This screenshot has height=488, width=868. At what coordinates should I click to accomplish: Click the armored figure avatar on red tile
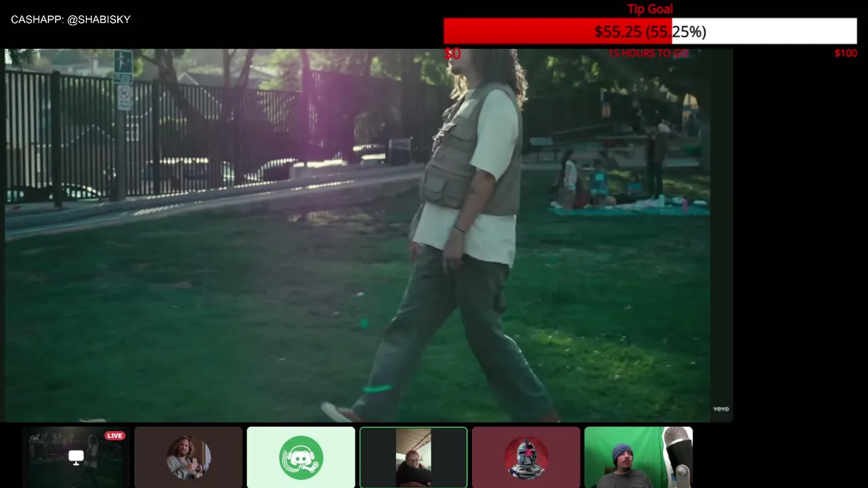(526, 457)
